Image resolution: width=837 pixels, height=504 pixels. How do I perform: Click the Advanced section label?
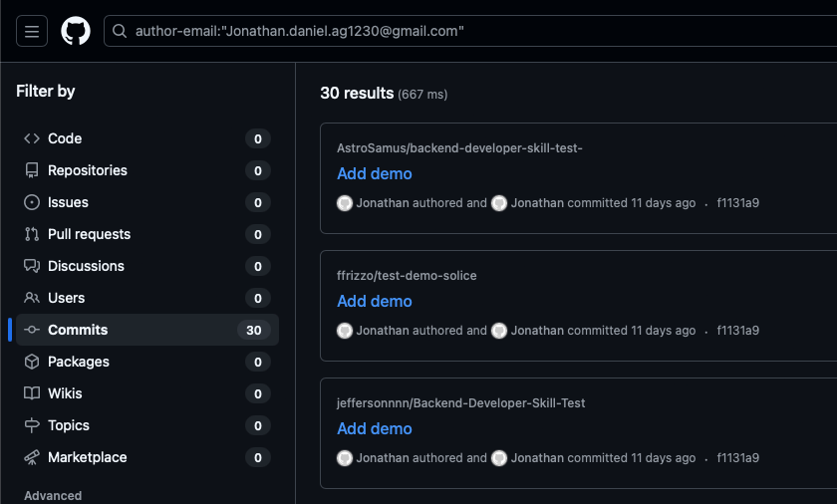coord(53,495)
